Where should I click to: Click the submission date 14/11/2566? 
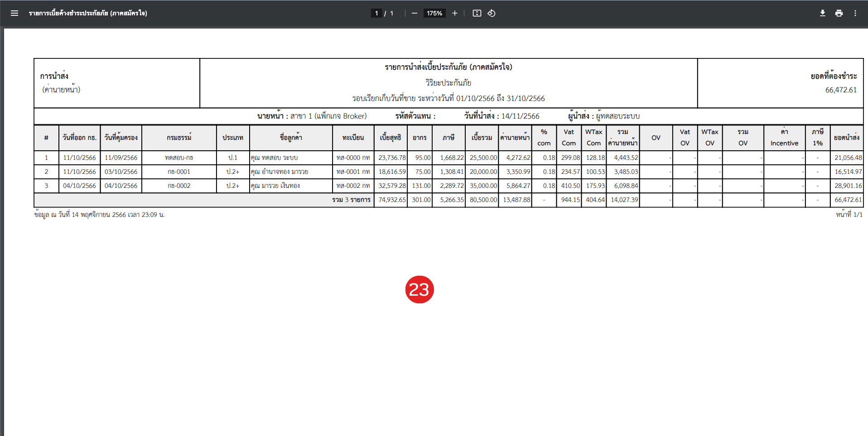520,116
